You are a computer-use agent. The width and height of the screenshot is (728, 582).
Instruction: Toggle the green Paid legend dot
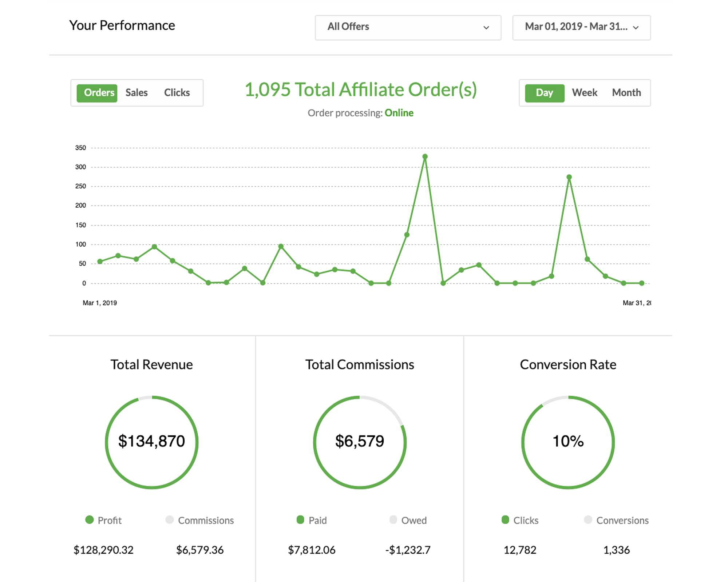tap(300, 520)
